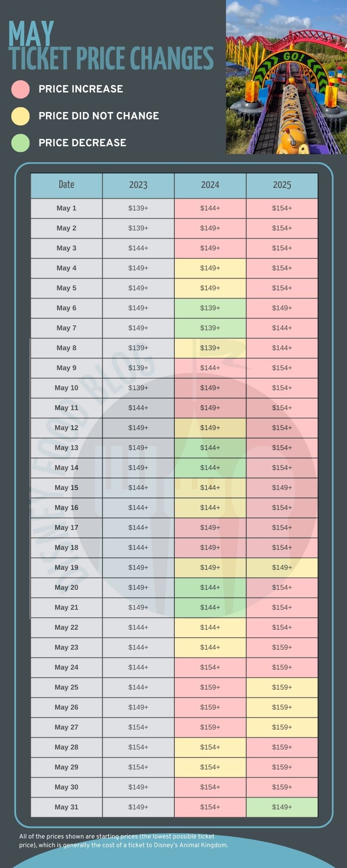Image resolution: width=347 pixels, height=868 pixels.
Task: Click the green Price Decrease legend circle
Action: click(20, 143)
